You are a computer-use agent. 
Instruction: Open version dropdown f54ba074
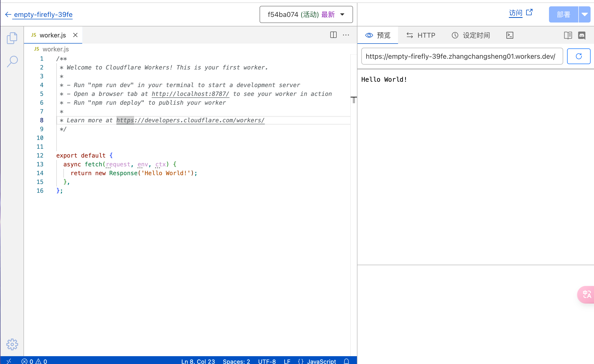306,14
